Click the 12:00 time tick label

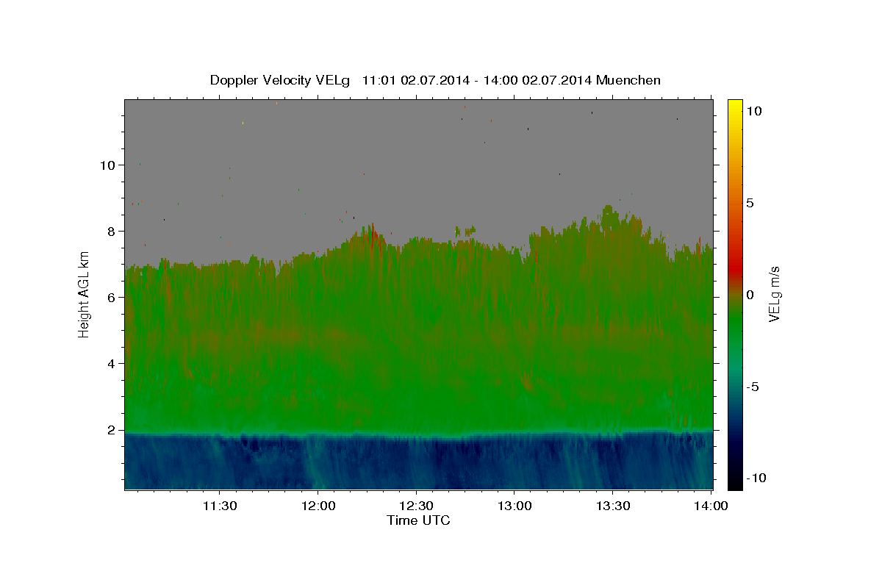318,506
